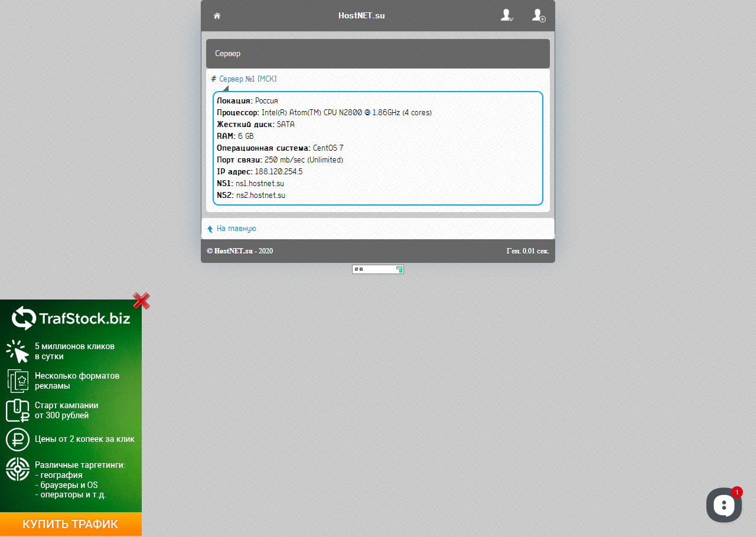The image size is (756, 537).
Task: Click icon beside "Несколько форматов рекламы"
Action: [18, 380]
